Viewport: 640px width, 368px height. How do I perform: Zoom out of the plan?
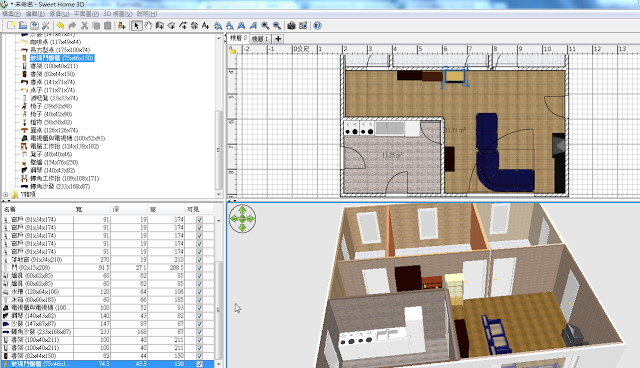point(277,26)
